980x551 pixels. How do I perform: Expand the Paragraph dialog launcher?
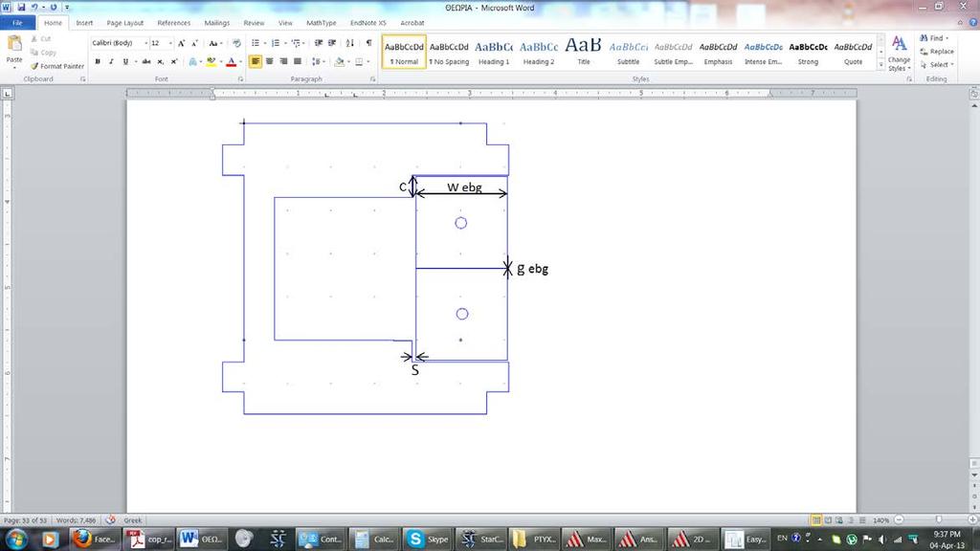click(x=372, y=79)
